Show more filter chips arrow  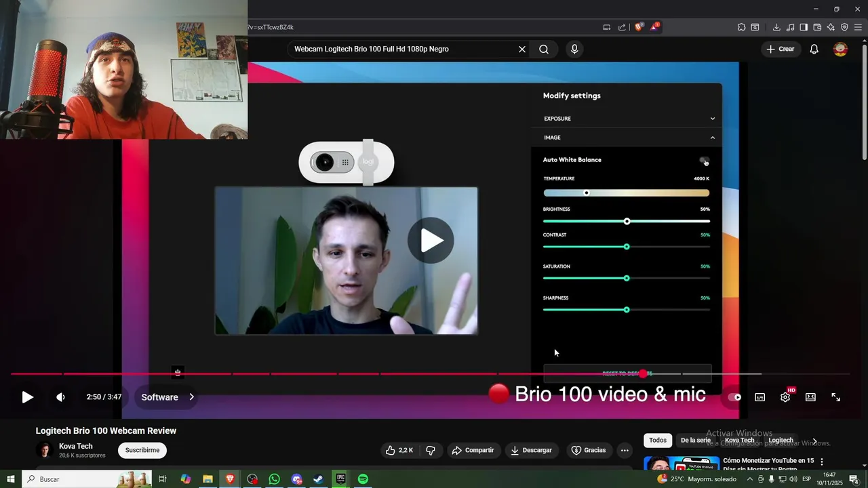point(814,441)
